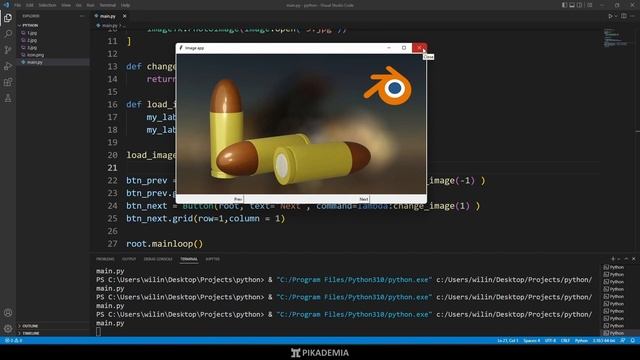Click the Image app feather icon
This screenshot has height=360, width=640.
(181, 48)
